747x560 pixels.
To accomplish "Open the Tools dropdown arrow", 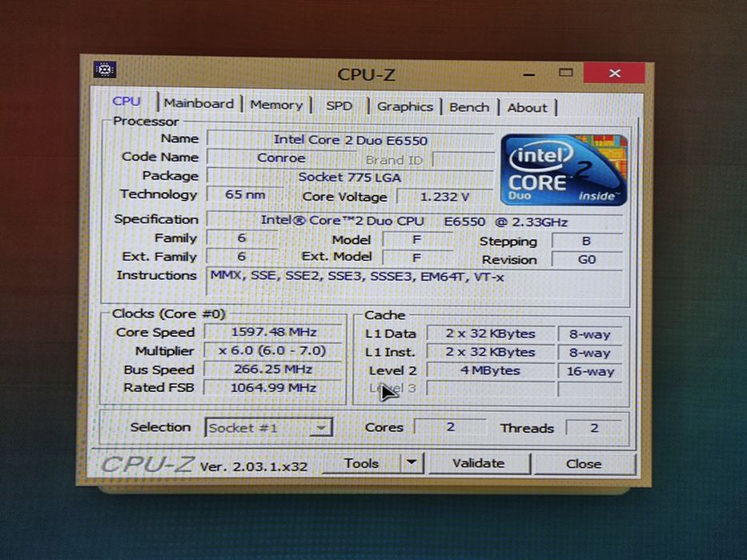I will tap(412, 462).
